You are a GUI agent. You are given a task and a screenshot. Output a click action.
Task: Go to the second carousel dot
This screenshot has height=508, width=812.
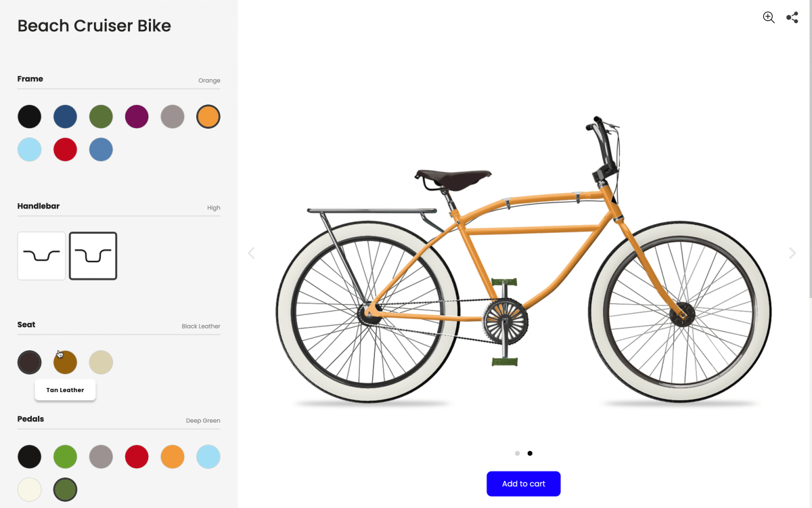530,453
